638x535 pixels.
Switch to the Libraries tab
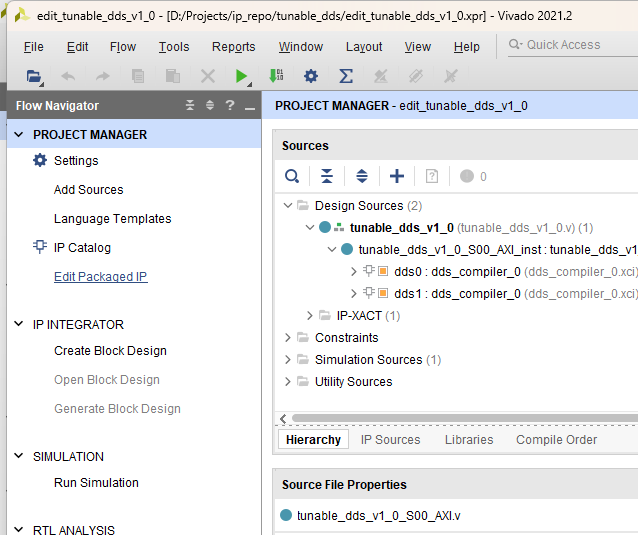click(469, 439)
